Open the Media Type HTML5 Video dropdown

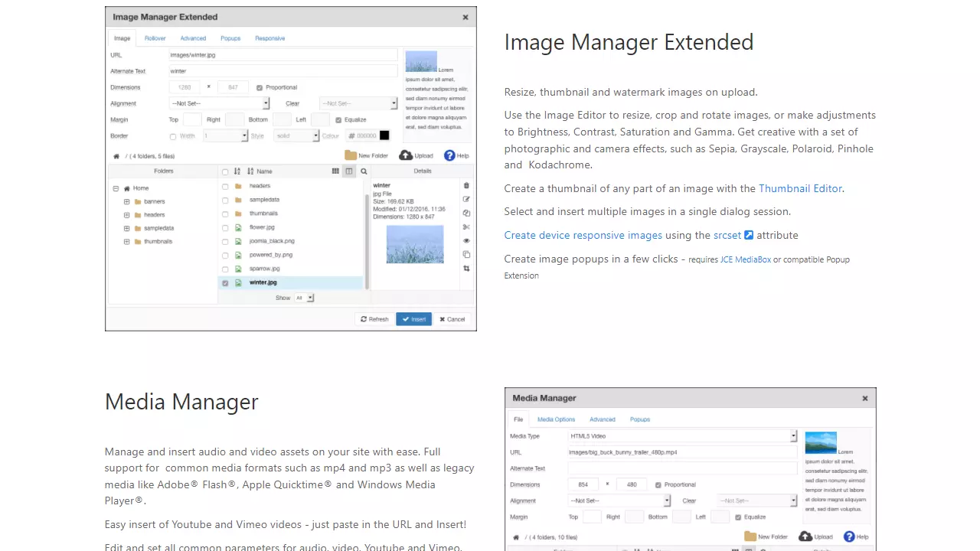(x=683, y=436)
